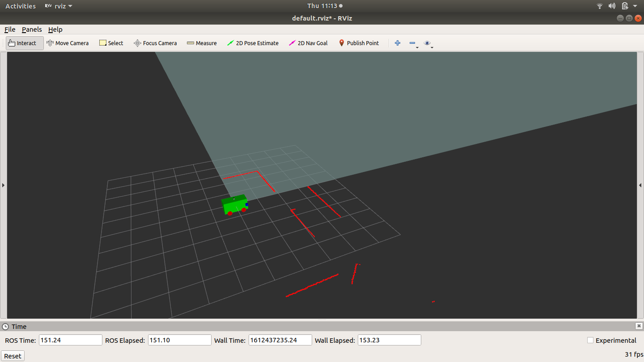The image size is (644, 362).
Task: Click the Wall Elapsed field
Action: pos(389,340)
